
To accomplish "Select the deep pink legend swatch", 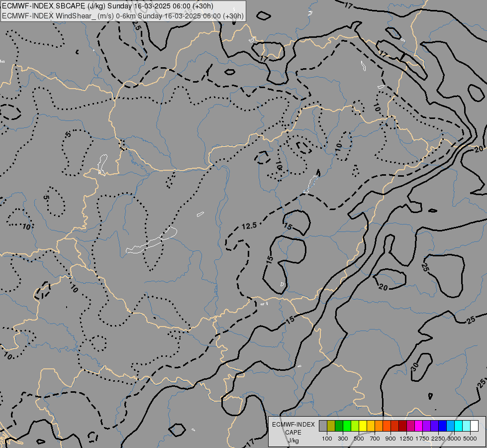I will 410,426.
